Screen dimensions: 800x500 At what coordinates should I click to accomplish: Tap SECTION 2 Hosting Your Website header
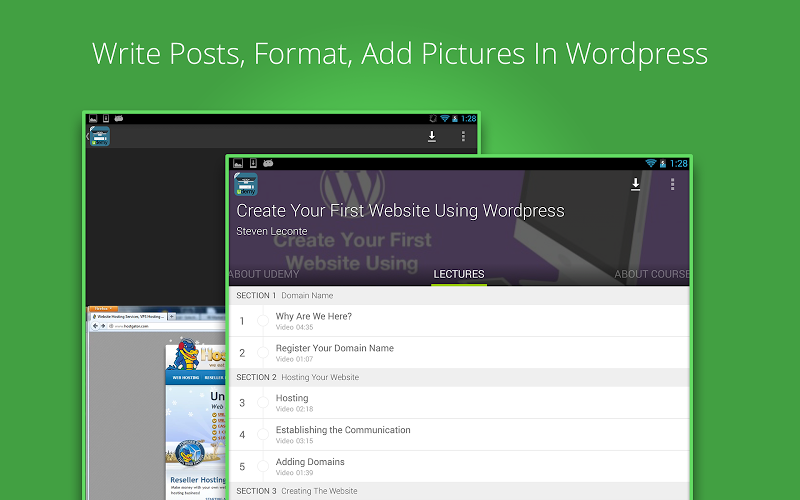tap(459, 377)
